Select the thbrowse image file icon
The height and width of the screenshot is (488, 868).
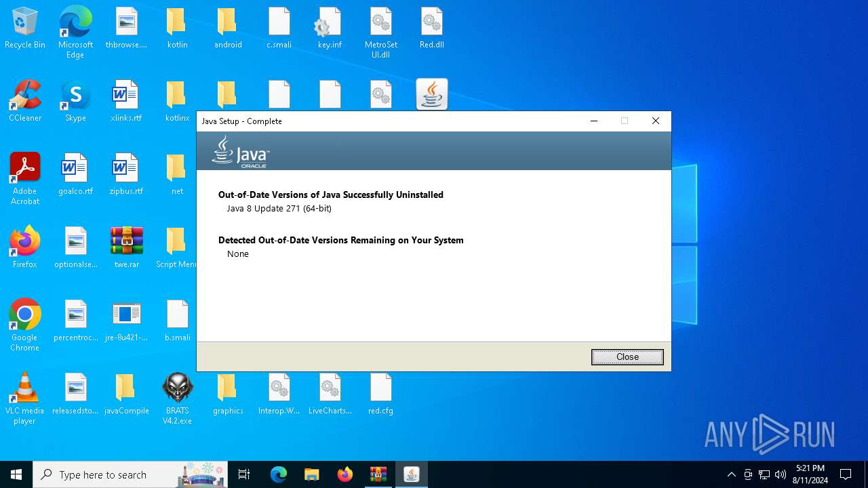[126, 28]
